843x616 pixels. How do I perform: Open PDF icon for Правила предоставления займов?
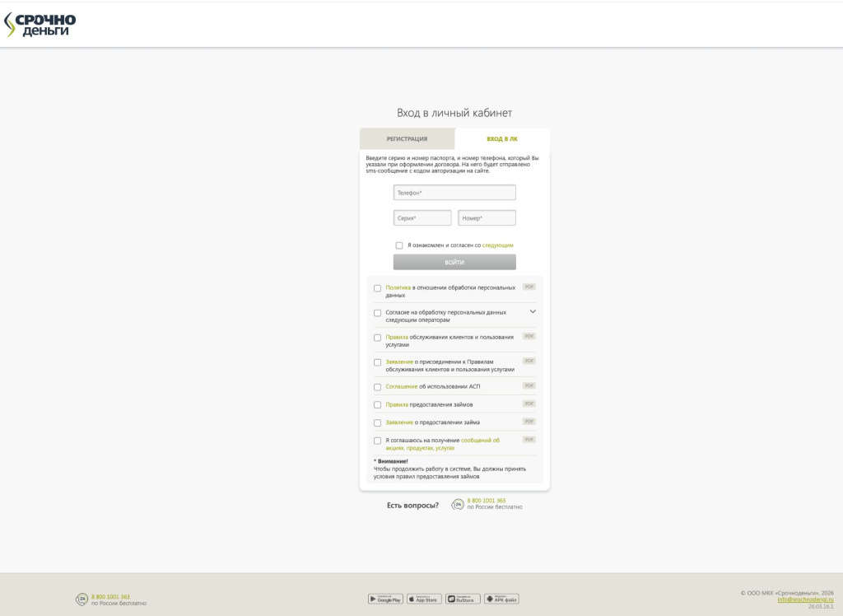529,404
